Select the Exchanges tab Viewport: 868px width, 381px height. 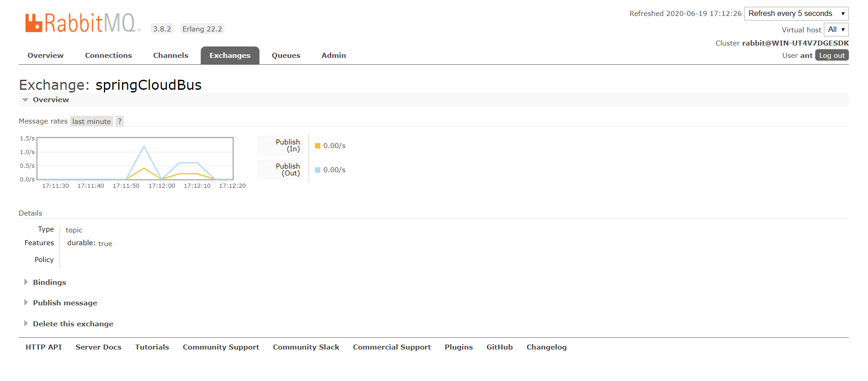pos(230,56)
